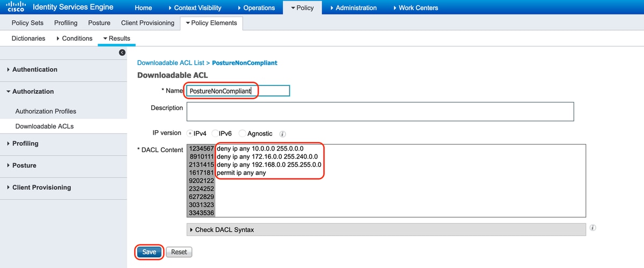Click the Identity Services Engine title
This screenshot has width=644, height=268.
73,7
